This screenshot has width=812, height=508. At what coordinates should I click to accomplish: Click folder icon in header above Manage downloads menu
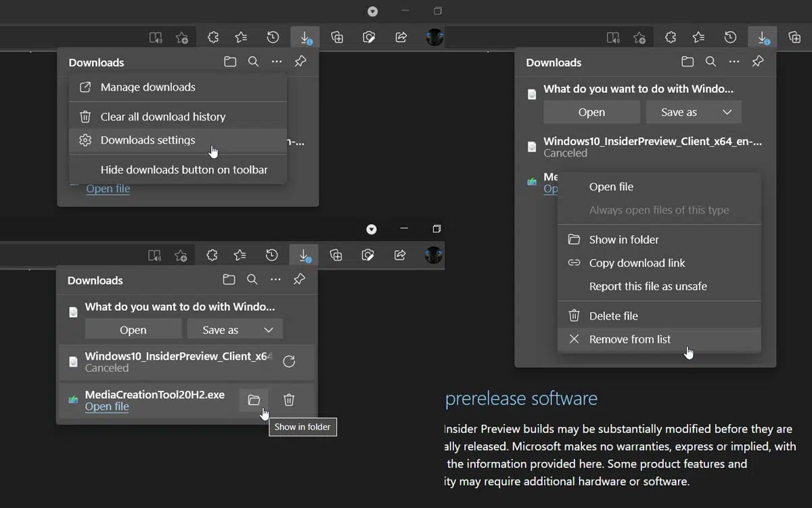230,62
